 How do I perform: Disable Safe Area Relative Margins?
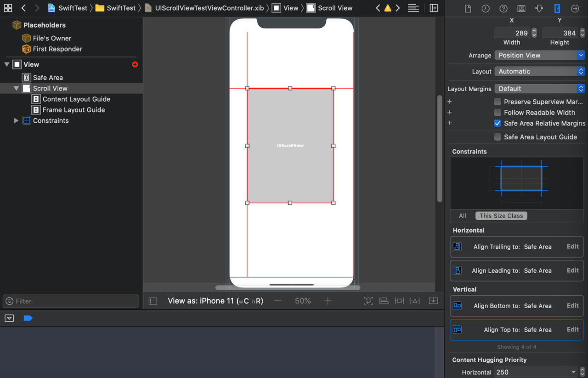click(x=498, y=123)
